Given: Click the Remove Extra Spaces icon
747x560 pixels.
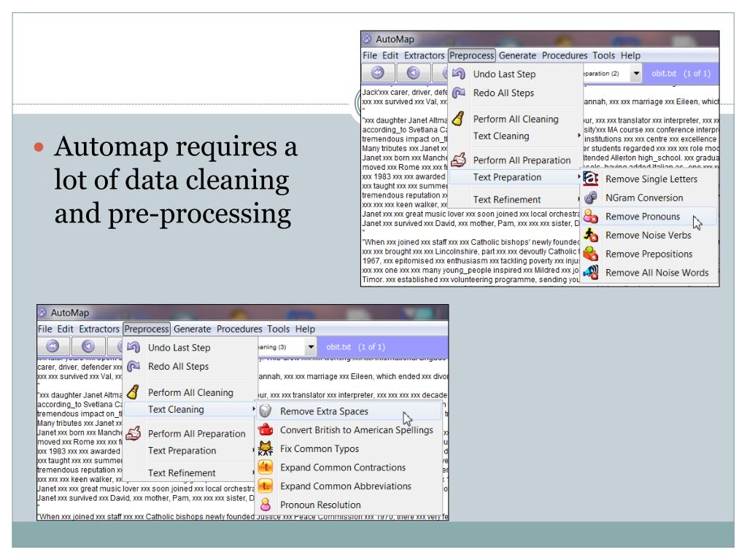Looking at the screenshot, I should point(266,411).
